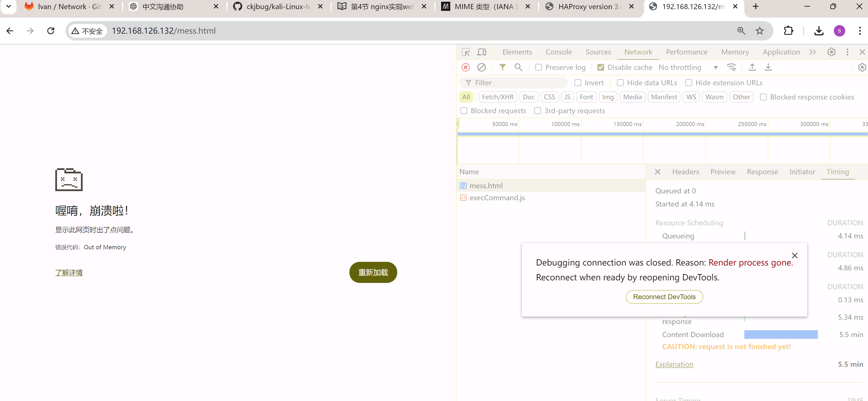Click the Explanation link in Timing
Viewport: 868px width, 401px height.
tap(674, 364)
